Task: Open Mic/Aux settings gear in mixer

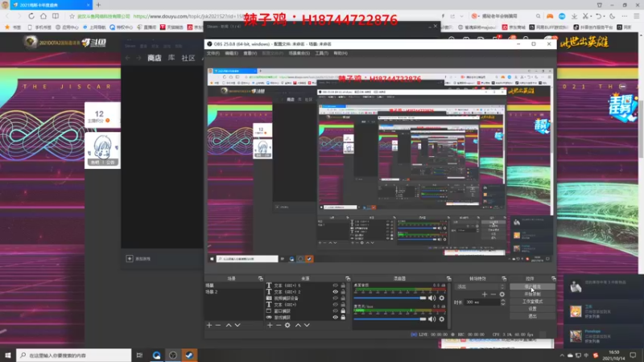Action: (x=441, y=319)
